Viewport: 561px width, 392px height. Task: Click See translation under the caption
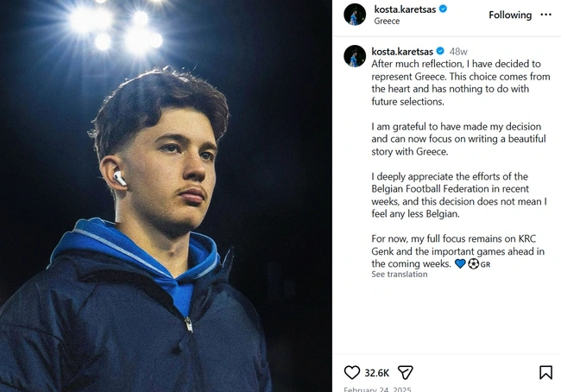tap(399, 275)
